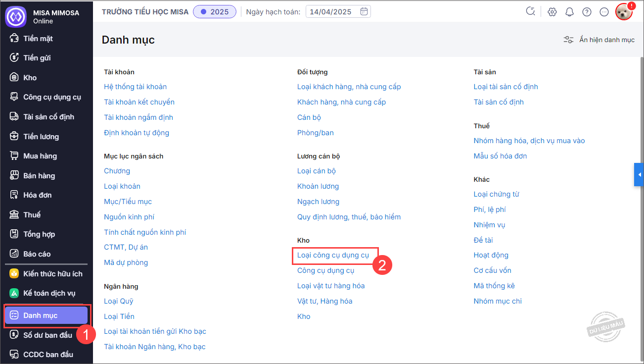644x364 pixels.
Task: Open Định khoản tự động link
Action: pyautogui.click(x=137, y=133)
